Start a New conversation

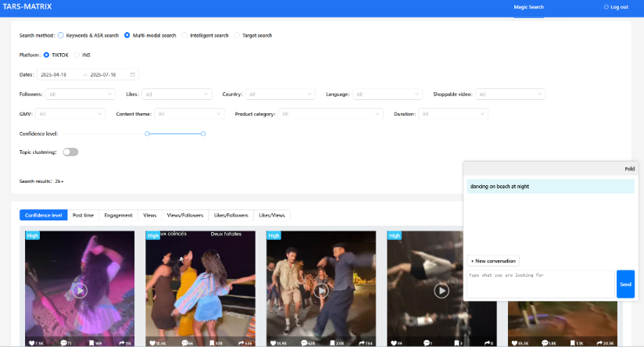[493, 260]
